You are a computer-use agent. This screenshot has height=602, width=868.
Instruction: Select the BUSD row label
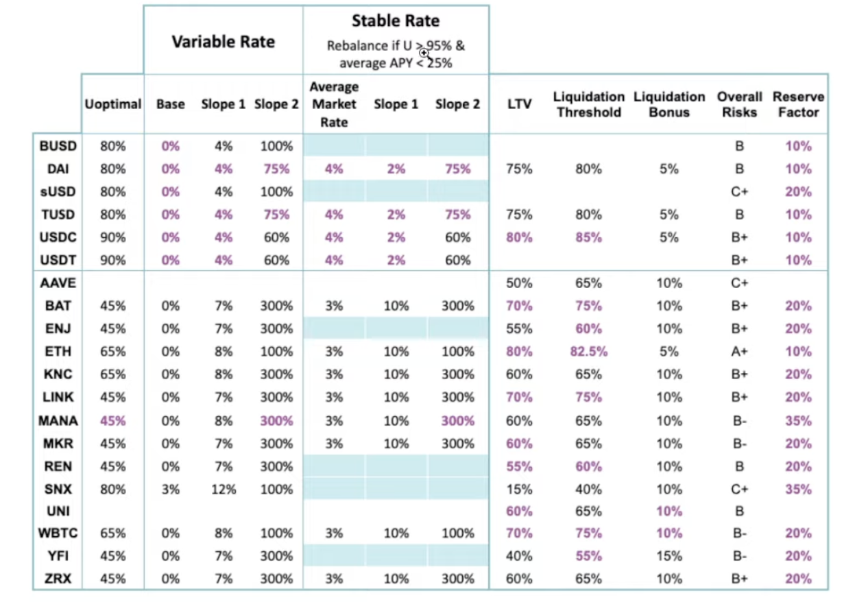coord(58,146)
